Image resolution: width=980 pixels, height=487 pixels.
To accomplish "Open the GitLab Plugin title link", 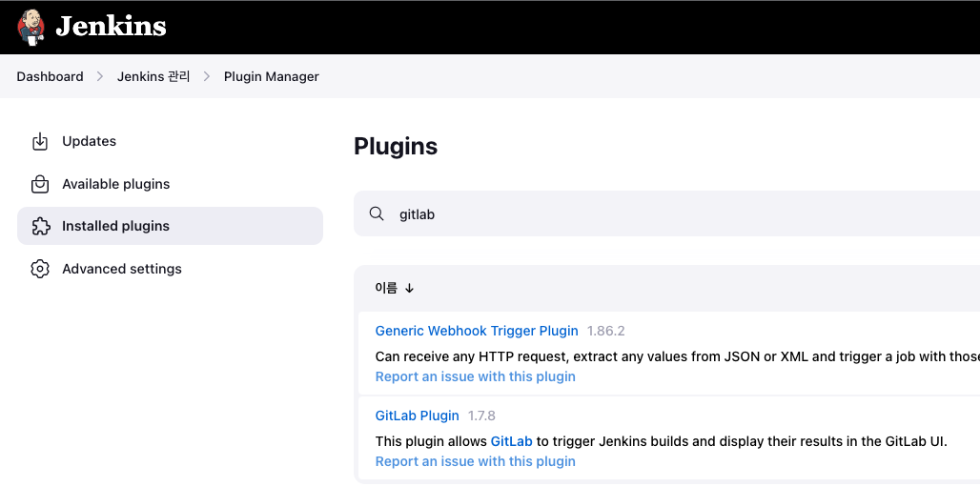I will (417, 416).
